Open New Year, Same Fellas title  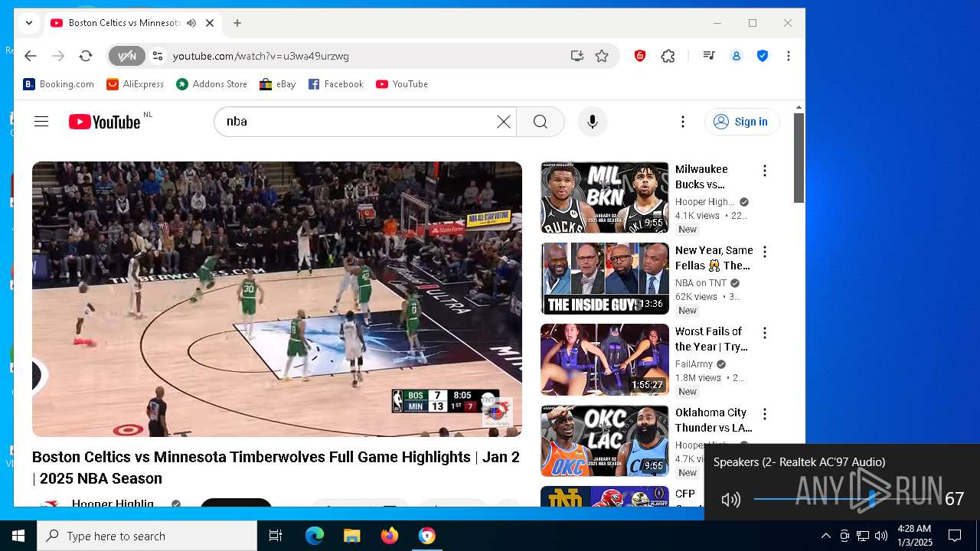[x=714, y=258]
